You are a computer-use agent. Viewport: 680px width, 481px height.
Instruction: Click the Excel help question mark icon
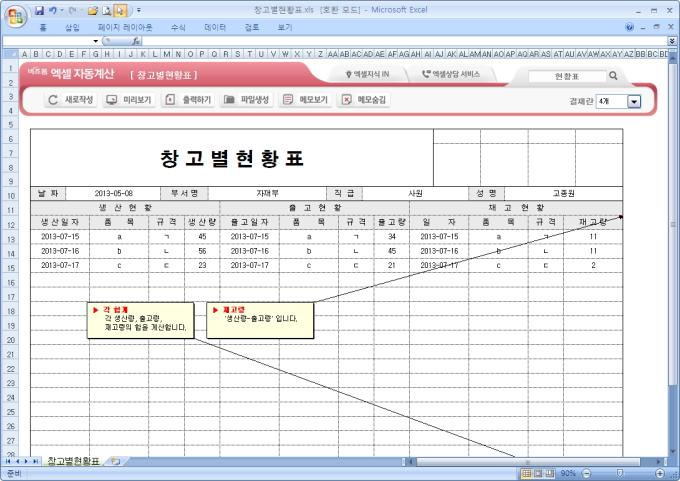tap(630, 27)
